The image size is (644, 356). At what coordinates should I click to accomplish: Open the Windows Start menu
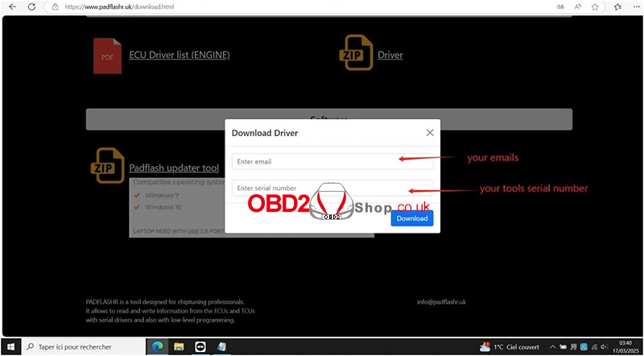[x=11, y=346]
